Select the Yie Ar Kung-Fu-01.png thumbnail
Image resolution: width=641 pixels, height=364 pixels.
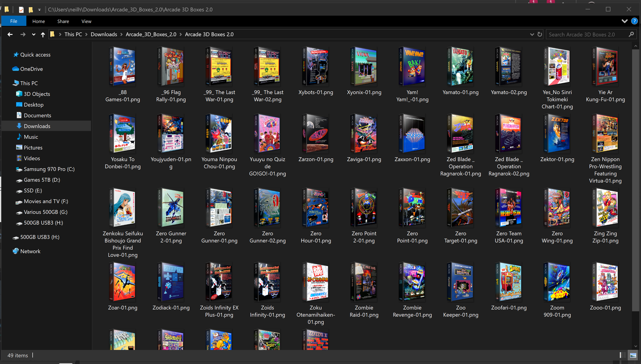(x=605, y=67)
